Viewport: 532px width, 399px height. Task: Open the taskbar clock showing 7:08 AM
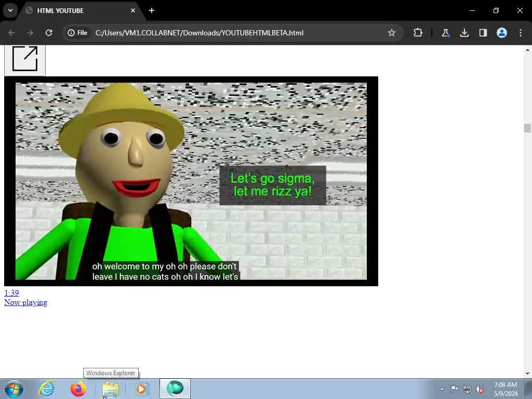pyautogui.click(x=506, y=389)
